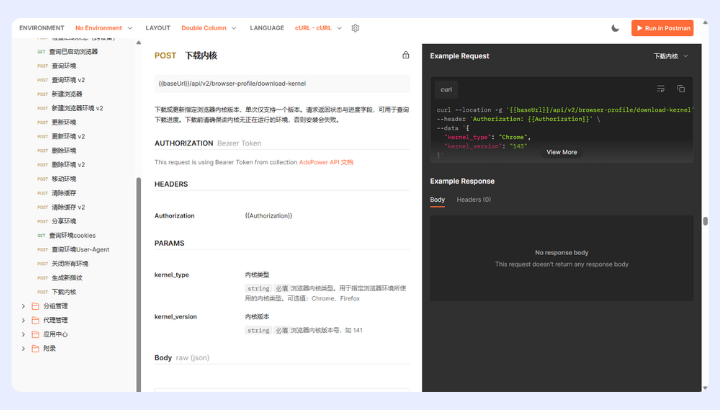Click the Example Request heading
The height and width of the screenshot is (410, 720).
[460, 56]
